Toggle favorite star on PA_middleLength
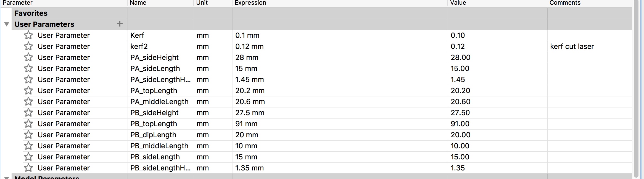The width and height of the screenshot is (644, 179). point(28,102)
